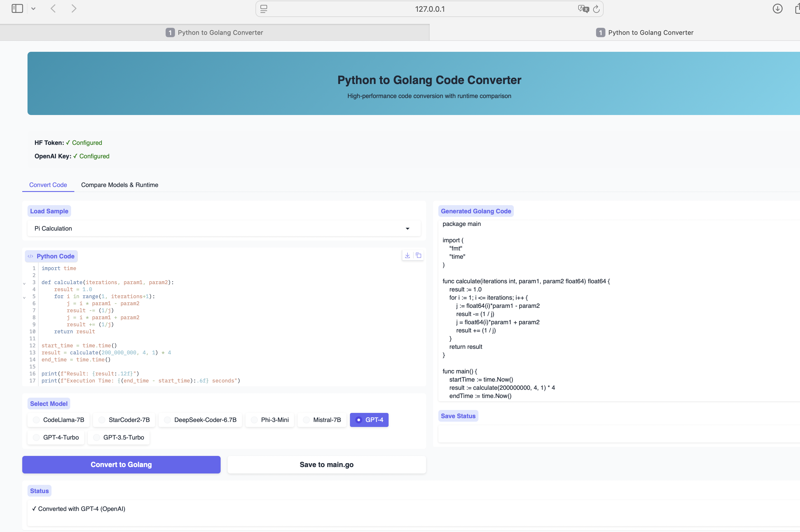This screenshot has height=532, width=800.
Task: Open the Safari downloads icon
Action: [x=777, y=8]
